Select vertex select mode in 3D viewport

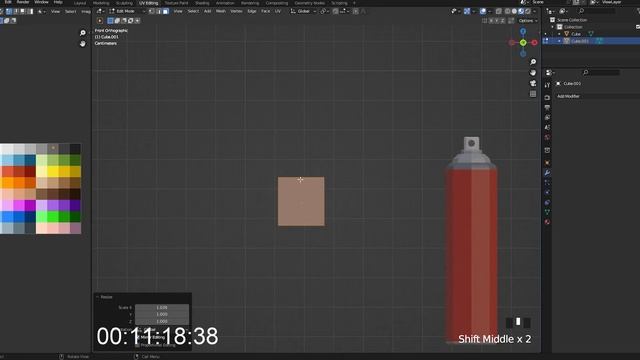coord(151,11)
